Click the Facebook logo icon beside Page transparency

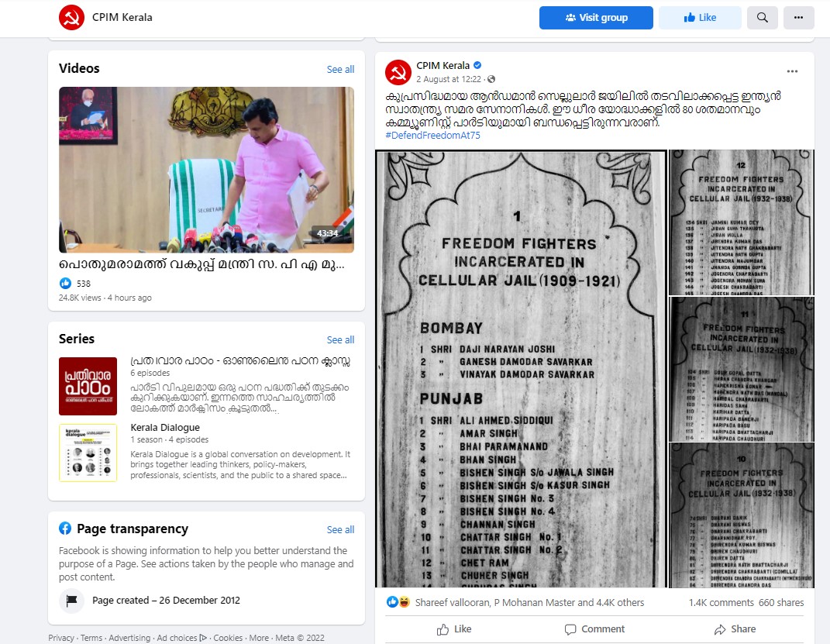(65, 528)
